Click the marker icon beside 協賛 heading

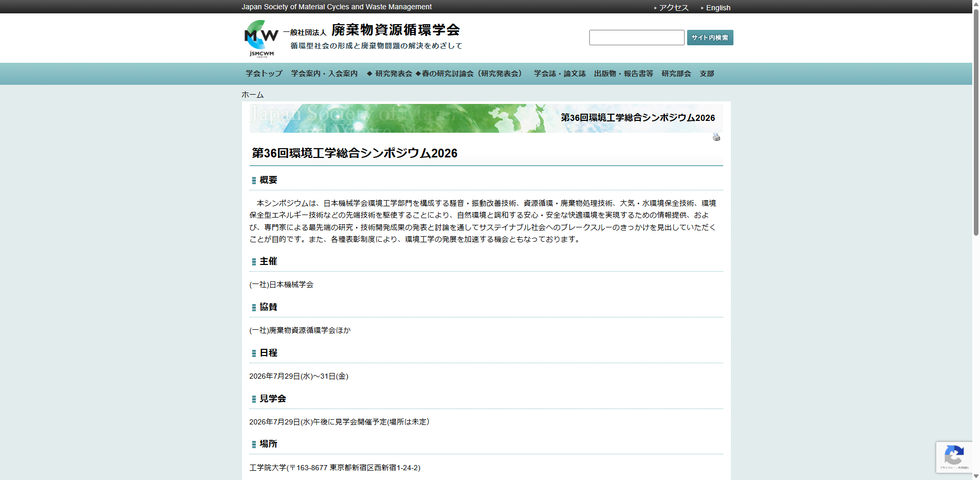253,307
